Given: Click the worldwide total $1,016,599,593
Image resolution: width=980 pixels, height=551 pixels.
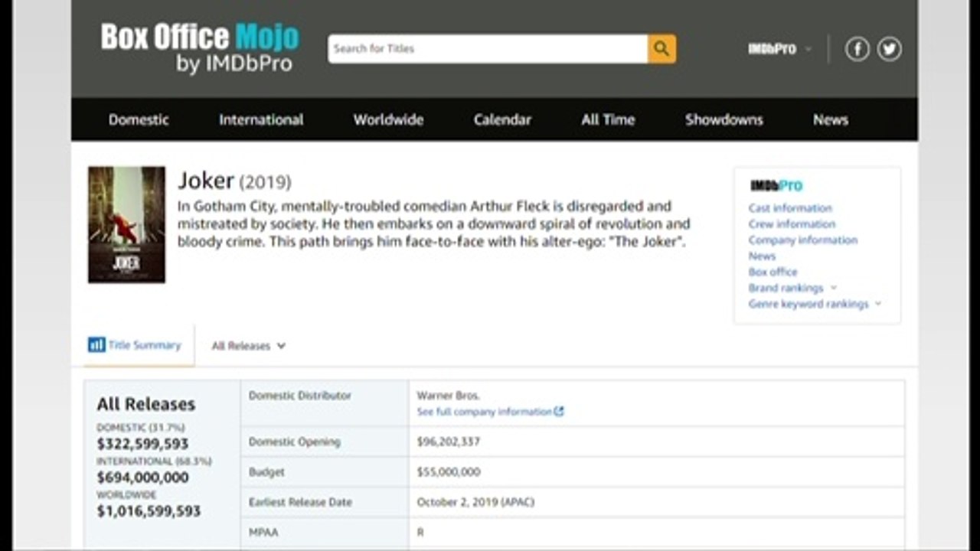Looking at the screenshot, I should (149, 511).
